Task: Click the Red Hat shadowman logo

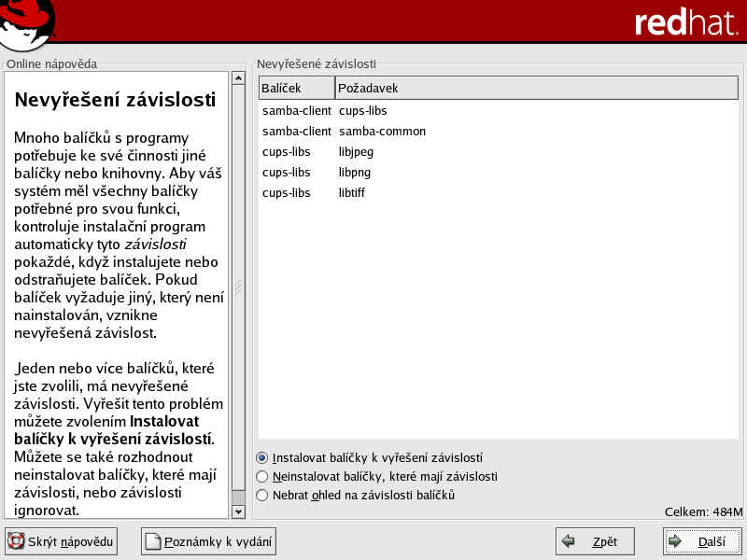Action: (x=26, y=24)
